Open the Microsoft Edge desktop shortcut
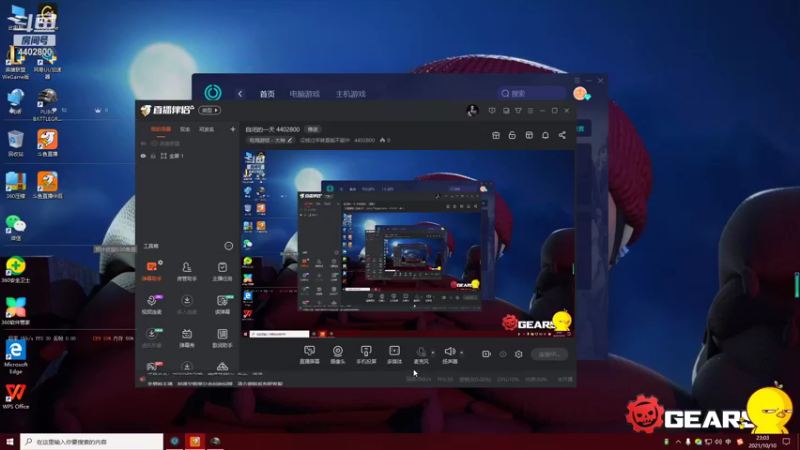The width and height of the screenshot is (800, 450). [16, 357]
